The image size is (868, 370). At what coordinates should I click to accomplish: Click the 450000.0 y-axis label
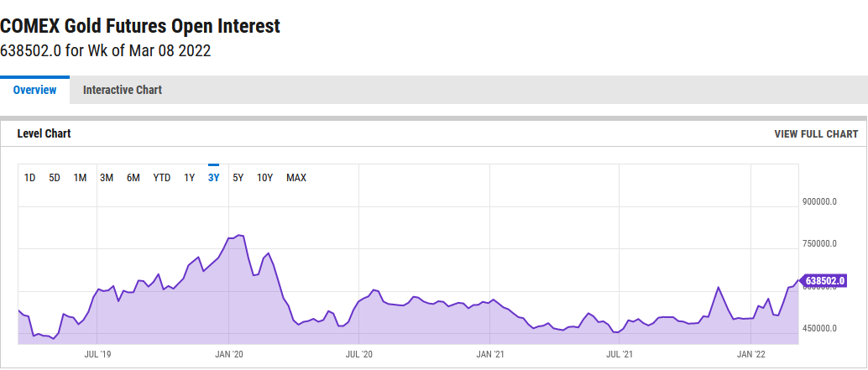coord(819,329)
